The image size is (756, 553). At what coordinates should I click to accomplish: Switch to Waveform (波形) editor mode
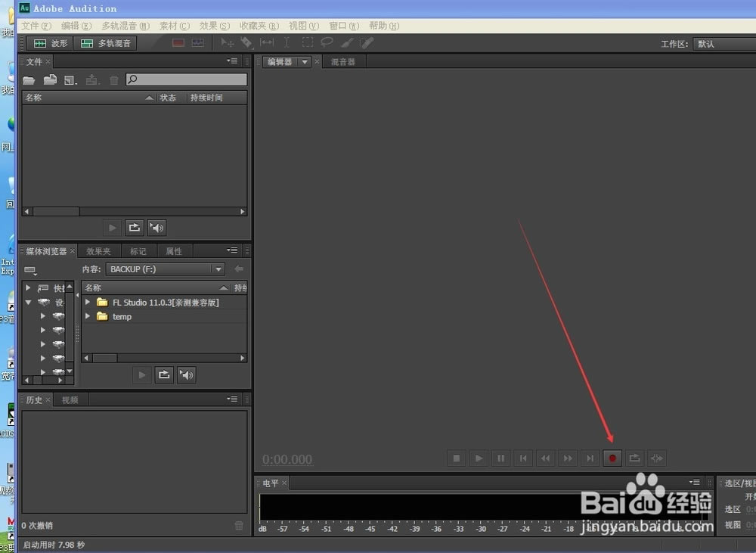coord(48,43)
